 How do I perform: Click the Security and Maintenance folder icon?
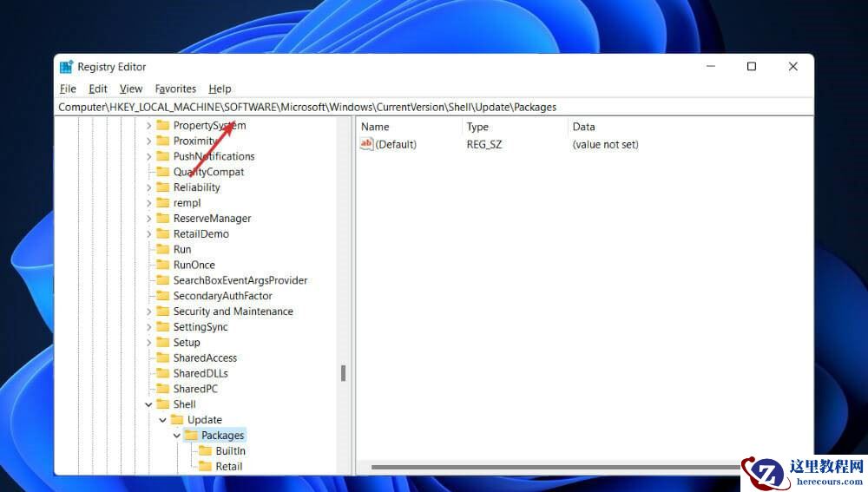tap(163, 311)
